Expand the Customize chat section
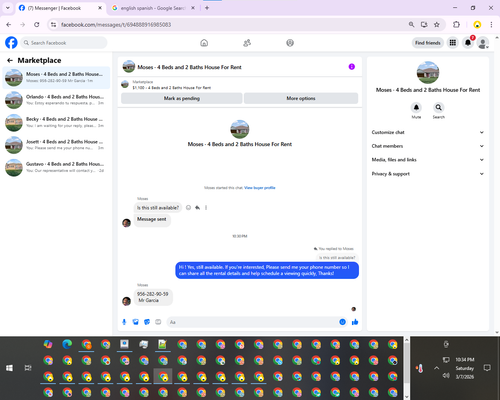The image size is (500, 400). pyautogui.click(x=428, y=132)
